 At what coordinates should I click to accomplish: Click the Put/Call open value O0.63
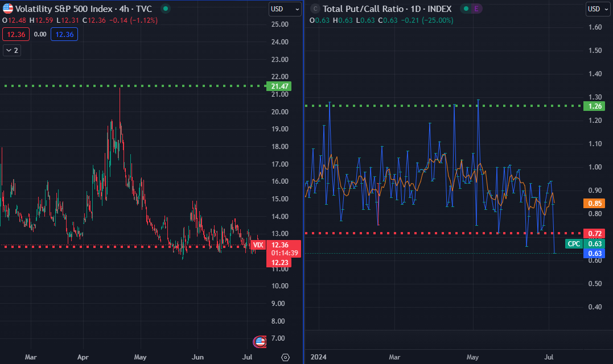point(319,20)
